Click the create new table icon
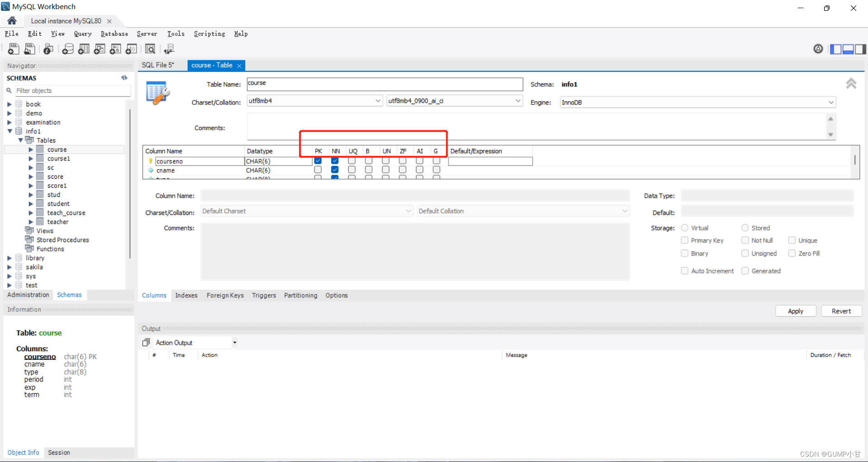Image resolution: width=868 pixels, height=462 pixels. point(84,48)
